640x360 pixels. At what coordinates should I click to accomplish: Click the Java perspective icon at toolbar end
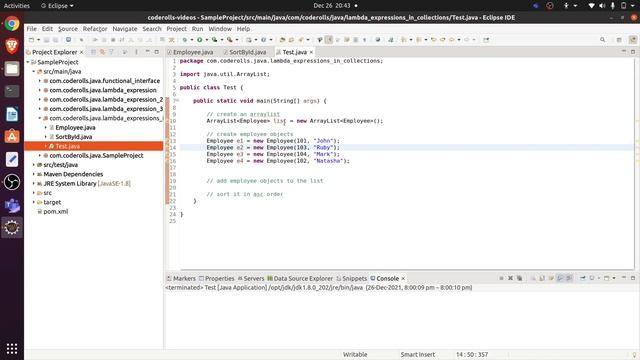(x=633, y=40)
